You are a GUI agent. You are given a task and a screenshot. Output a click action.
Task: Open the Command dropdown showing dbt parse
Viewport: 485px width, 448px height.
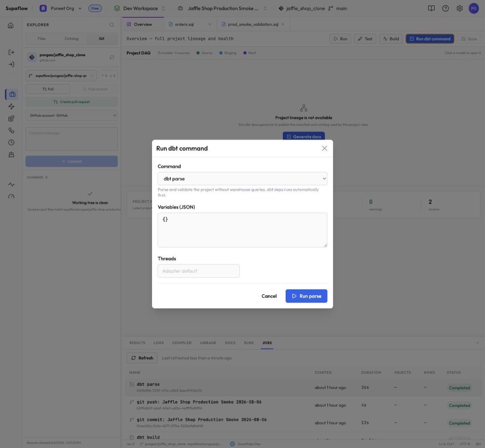click(x=242, y=179)
